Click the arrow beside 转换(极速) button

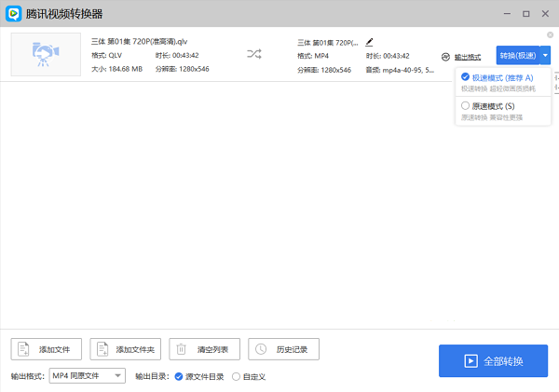[x=545, y=55]
